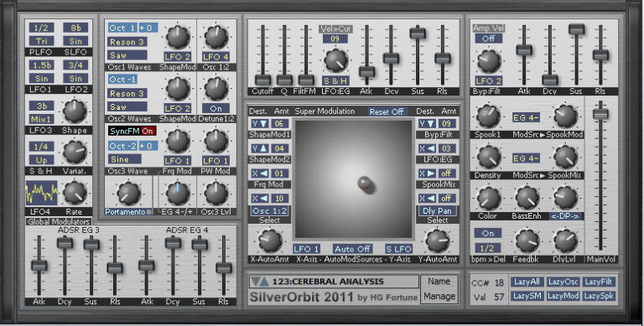The width and height of the screenshot is (644, 326).
Task: Open Osc1 octave selector showing Oct 1
Action: pos(122,28)
